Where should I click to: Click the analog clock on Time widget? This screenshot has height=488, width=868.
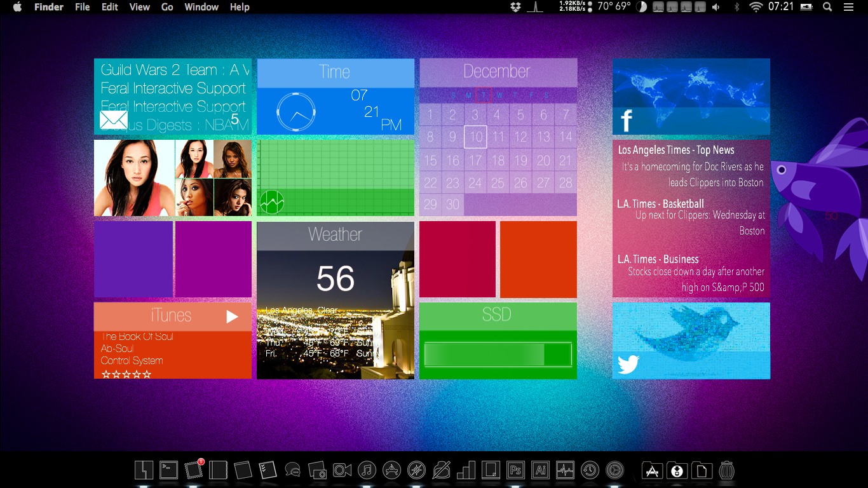pyautogui.click(x=296, y=112)
